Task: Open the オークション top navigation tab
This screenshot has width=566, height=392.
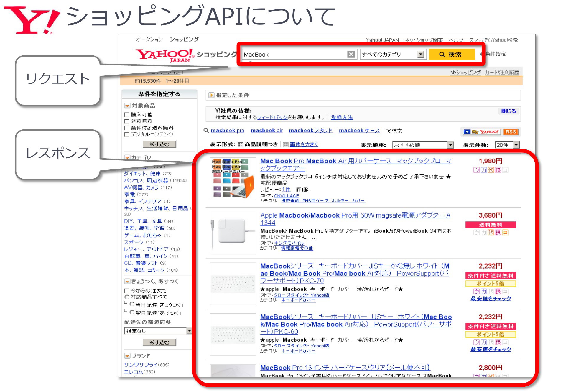Action: pos(149,39)
